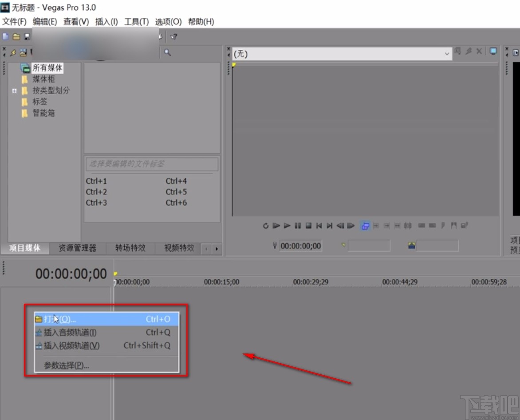
Task: Click the Ctrl+6 tag shortcut slot
Action: (x=176, y=203)
